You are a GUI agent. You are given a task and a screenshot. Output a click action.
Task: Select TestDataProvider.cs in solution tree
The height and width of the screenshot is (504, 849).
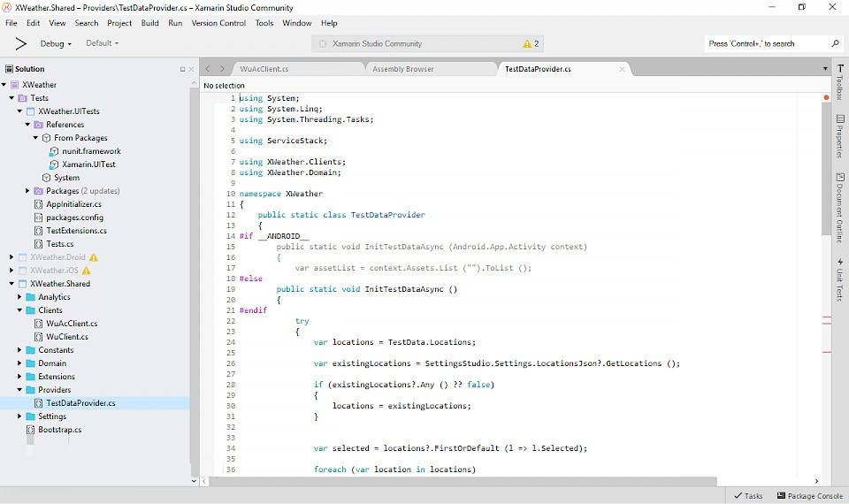click(x=80, y=403)
